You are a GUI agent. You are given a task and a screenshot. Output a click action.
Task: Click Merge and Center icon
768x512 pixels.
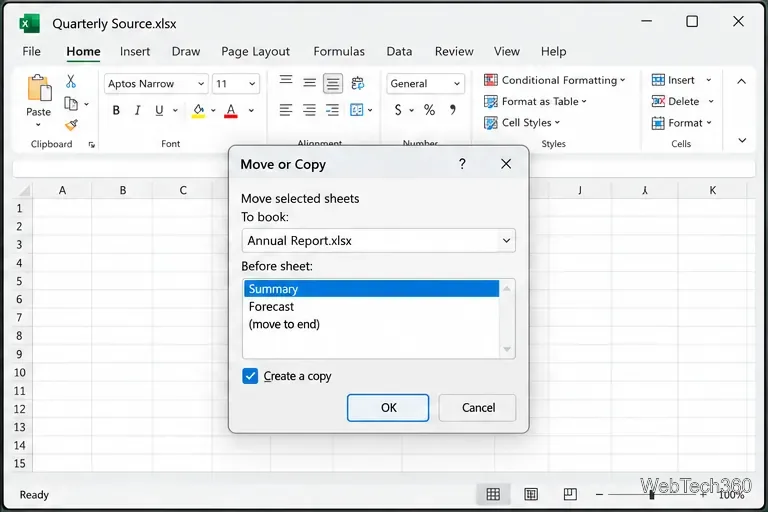357,110
